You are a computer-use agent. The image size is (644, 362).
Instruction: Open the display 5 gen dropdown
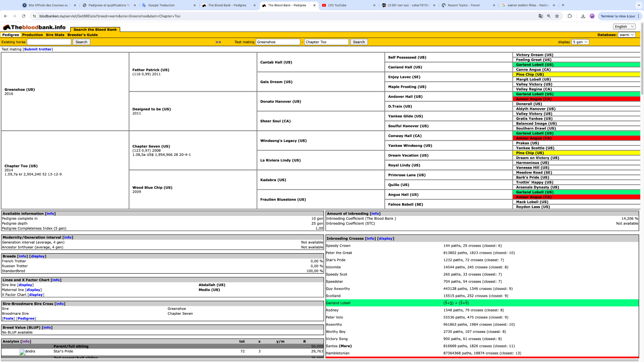point(580,42)
